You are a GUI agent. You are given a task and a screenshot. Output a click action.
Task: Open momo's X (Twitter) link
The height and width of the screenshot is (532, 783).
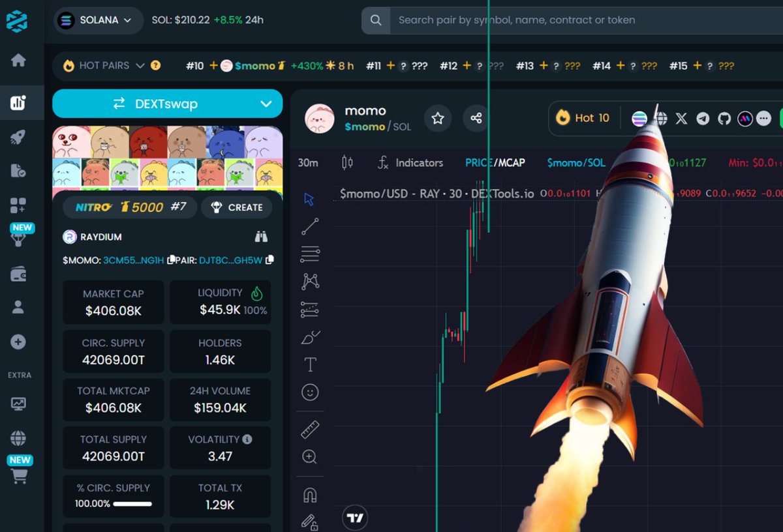pyautogui.click(x=681, y=119)
